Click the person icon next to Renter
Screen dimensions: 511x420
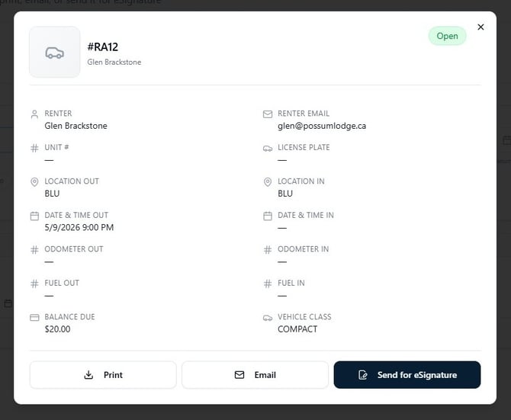(34, 114)
